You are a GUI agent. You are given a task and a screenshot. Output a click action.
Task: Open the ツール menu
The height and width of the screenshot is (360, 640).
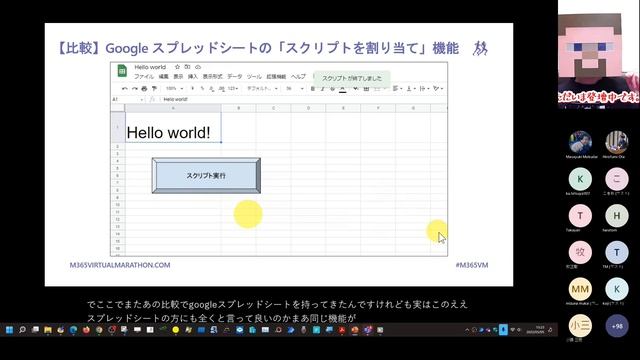tap(254, 77)
